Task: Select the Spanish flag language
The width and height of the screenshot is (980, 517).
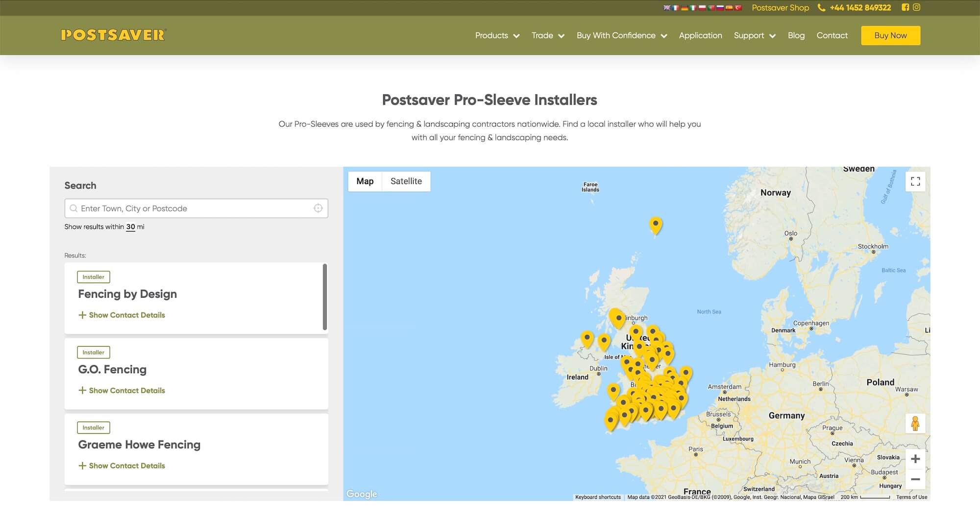Action: [x=729, y=8]
